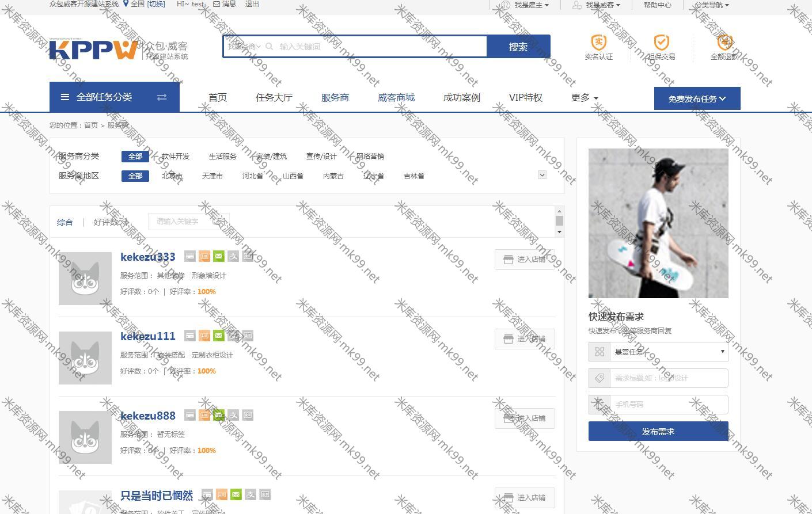Go to 首页 in the navigation bar

[x=218, y=97]
